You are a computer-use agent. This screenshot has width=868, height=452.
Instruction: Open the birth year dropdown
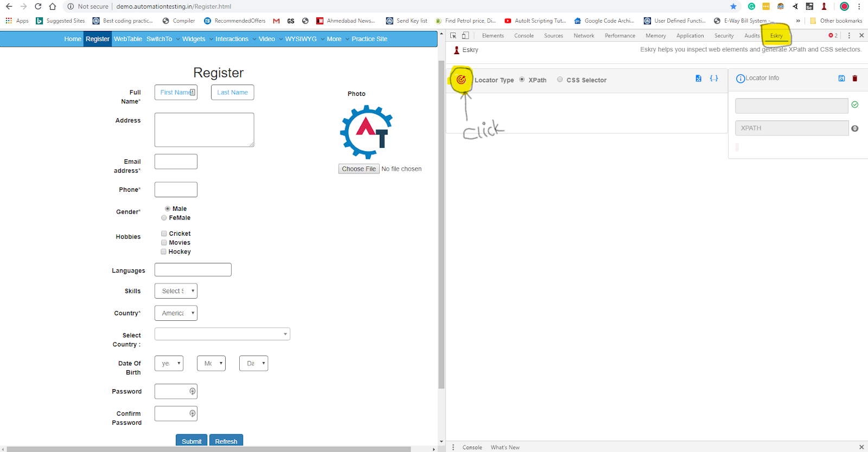click(169, 364)
